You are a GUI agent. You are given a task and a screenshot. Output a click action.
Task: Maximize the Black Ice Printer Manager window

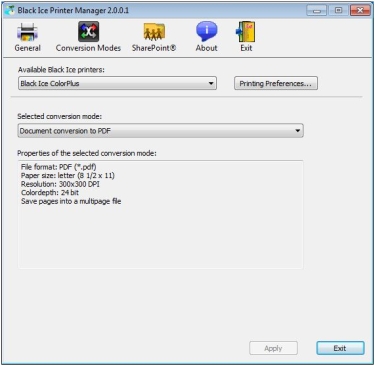click(x=338, y=11)
